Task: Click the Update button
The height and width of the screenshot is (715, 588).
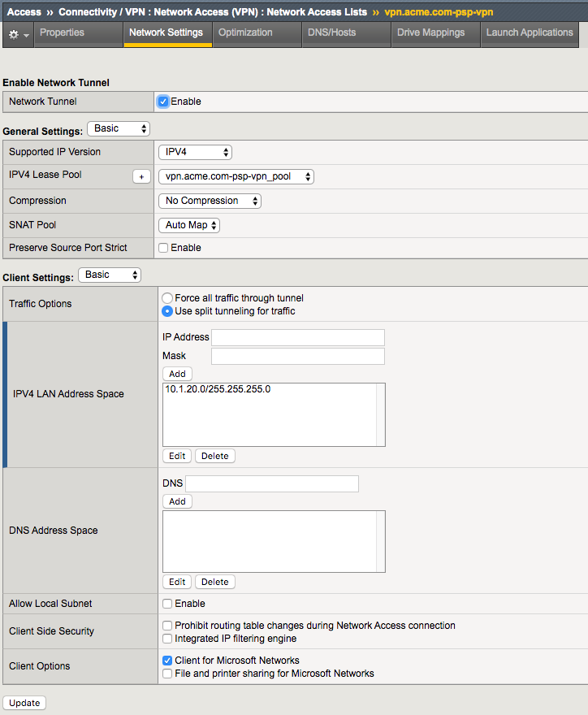Action: (x=24, y=703)
